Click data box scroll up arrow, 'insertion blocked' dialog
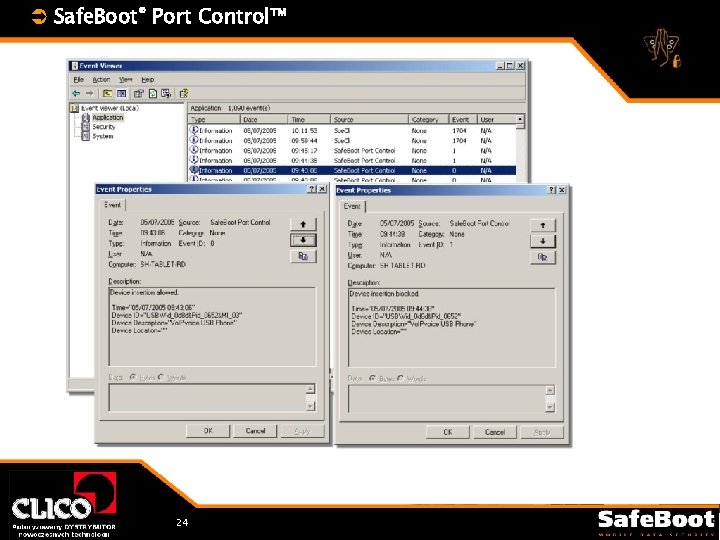 (550, 390)
